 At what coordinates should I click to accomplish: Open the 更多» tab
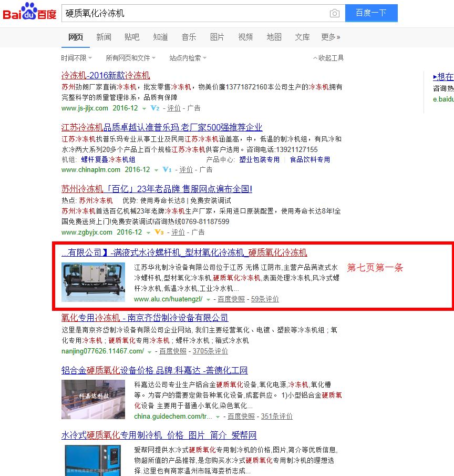pyautogui.click(x=331, y=37)
